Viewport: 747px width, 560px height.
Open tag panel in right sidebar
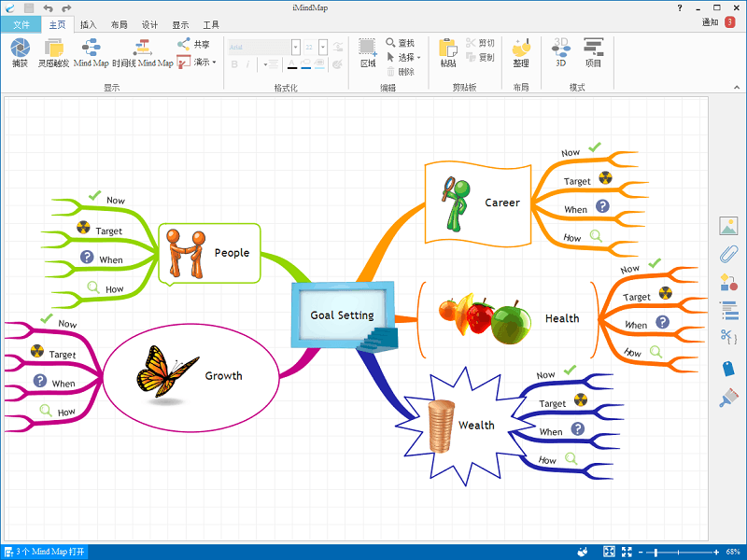728,368
